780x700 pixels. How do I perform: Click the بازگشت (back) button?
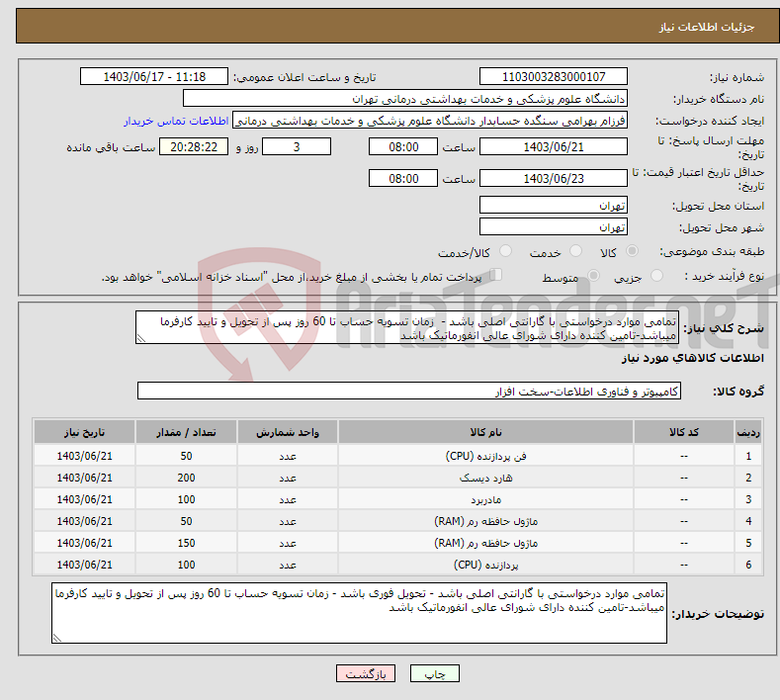click(366, 673)
